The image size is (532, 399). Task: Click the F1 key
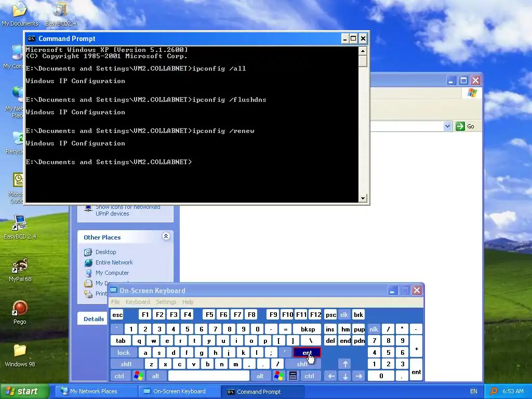[x=145, y=314]
